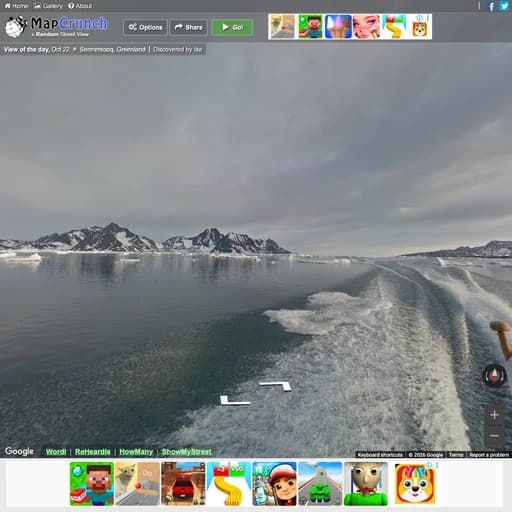Click the top ad info icon
Image resolution: width=512 pixels, height=512 pixels.
click(x=420, y=18)
